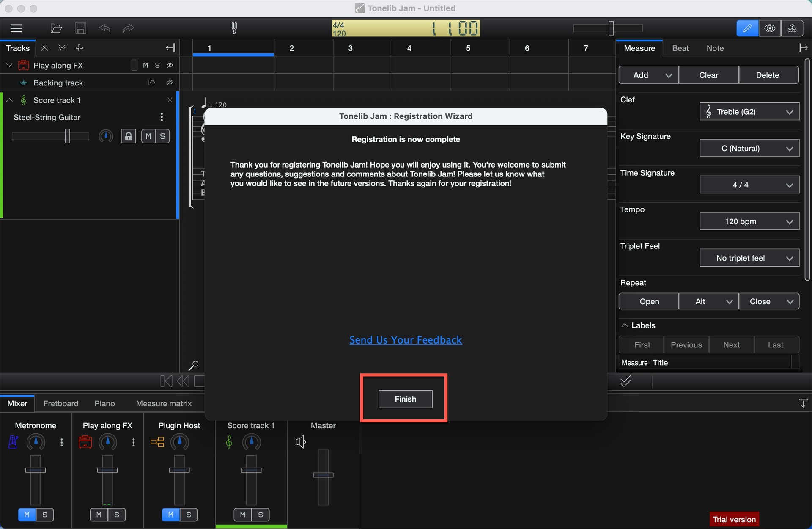Click the Plugin Host routing icon in mixer
The height and width of the screenshot is (529, 812).
[157, 442]
